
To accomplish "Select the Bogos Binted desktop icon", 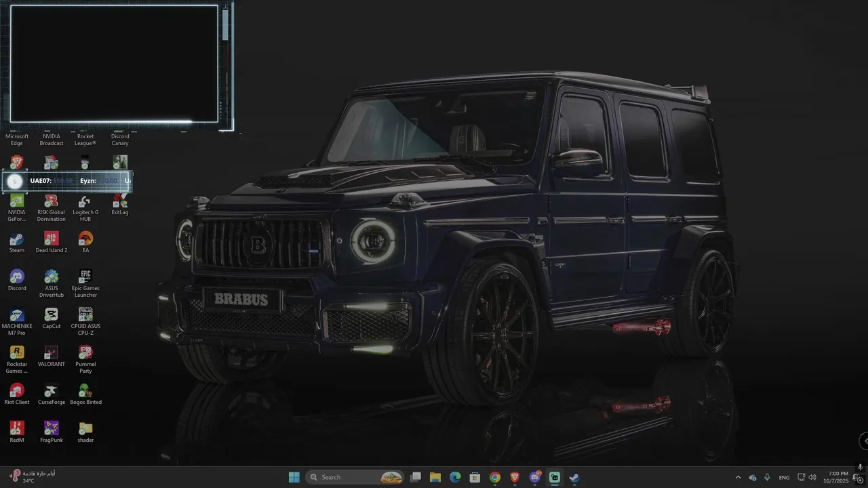I will [85, 394].
